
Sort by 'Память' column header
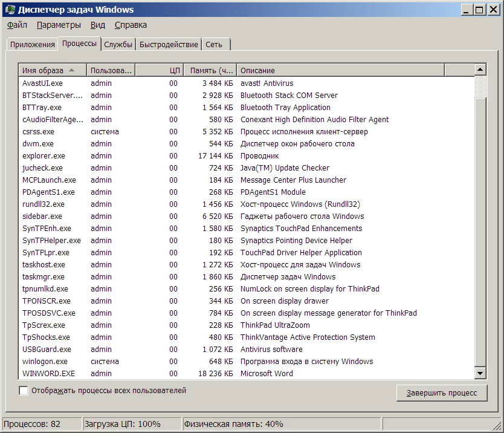pyautogui.click(x=209, y=71)
